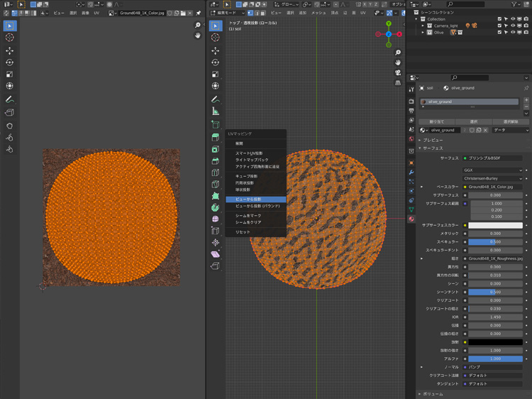
Task: Select the Grab UV sculpt tool
Action: click(10, 125)
